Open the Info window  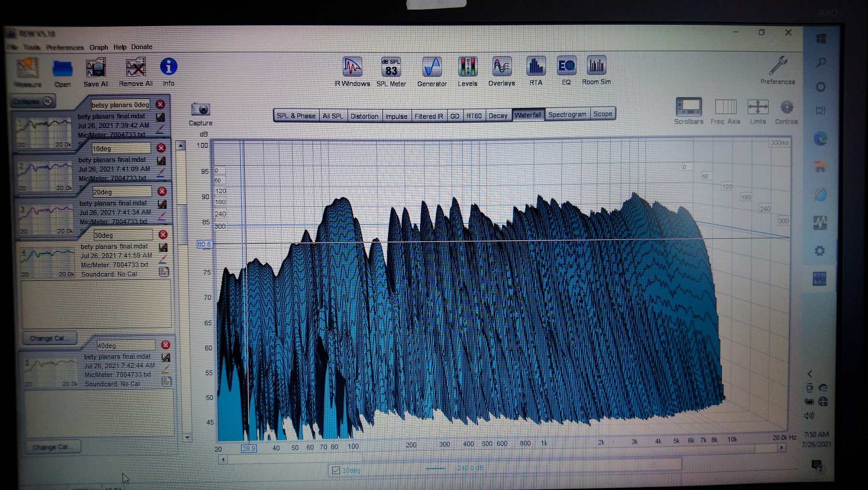click(168, 72)
